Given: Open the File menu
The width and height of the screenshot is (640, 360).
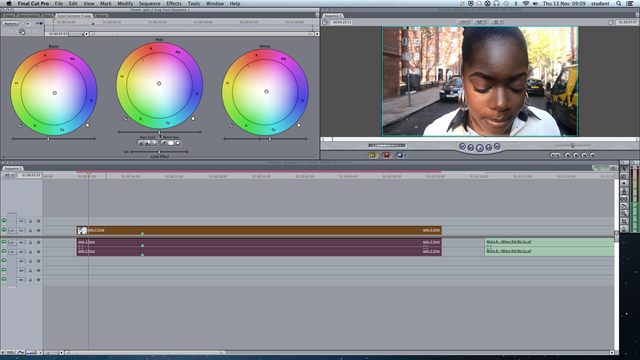Looking at the screenshot, I should pos(59,3).
